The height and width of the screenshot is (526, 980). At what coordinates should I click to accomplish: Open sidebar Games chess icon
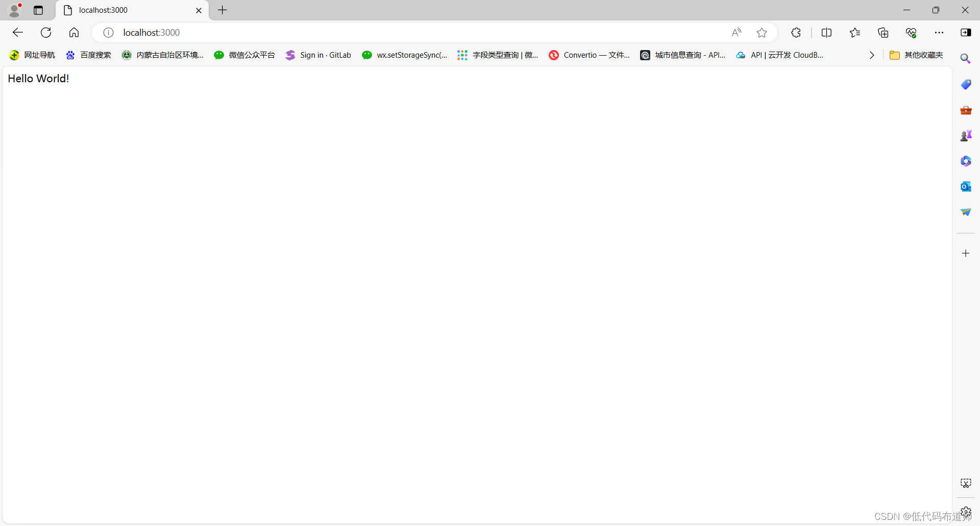966,135
